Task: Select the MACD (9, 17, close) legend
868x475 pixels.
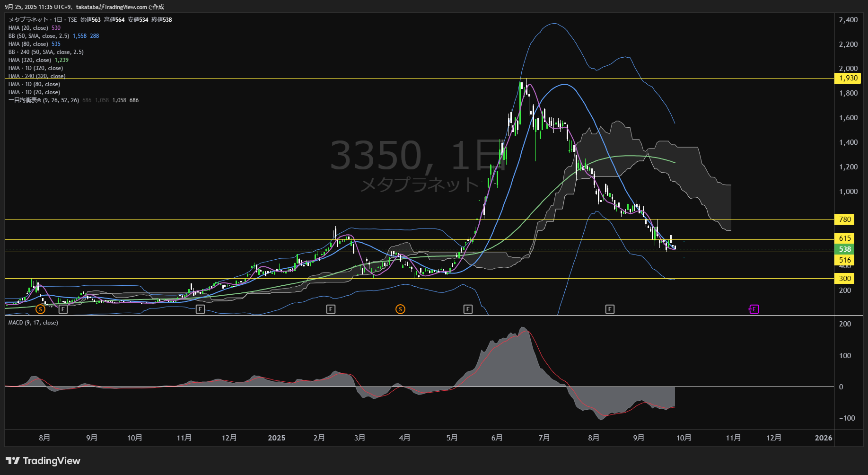Action: 33,323
